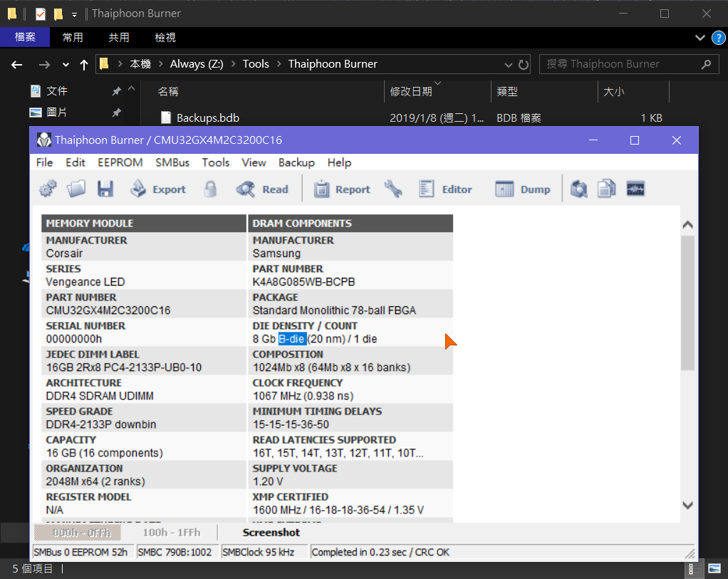This screenshot has height=579, width=728.
Task: Click 本機 in the address bar
Action: tap(140, 64)
